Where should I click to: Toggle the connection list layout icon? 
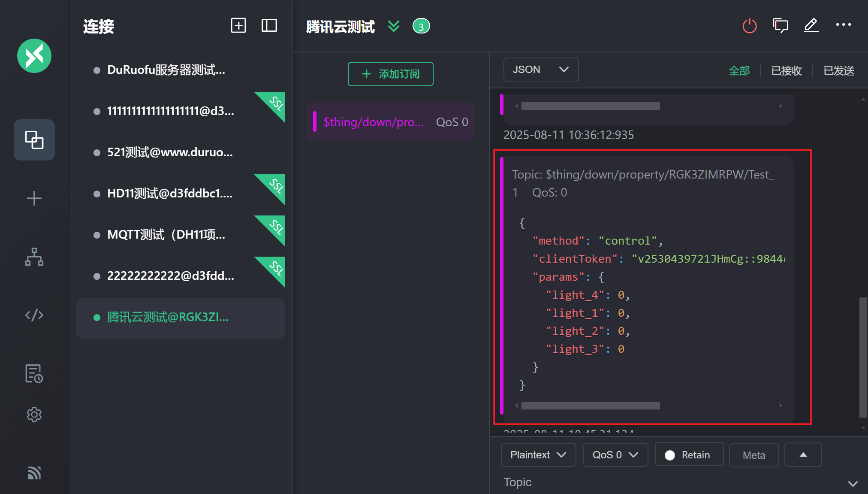pyautogui.click(x=269, y=26)
